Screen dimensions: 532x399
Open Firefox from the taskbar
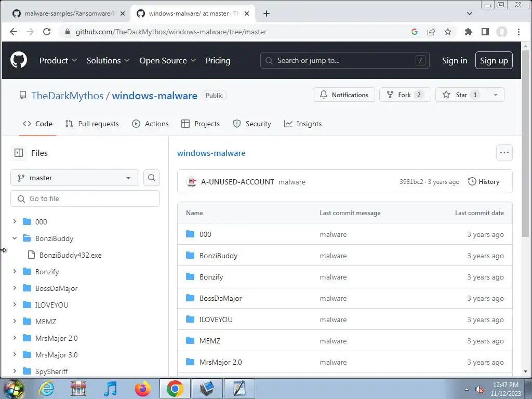tap(142, 389)
